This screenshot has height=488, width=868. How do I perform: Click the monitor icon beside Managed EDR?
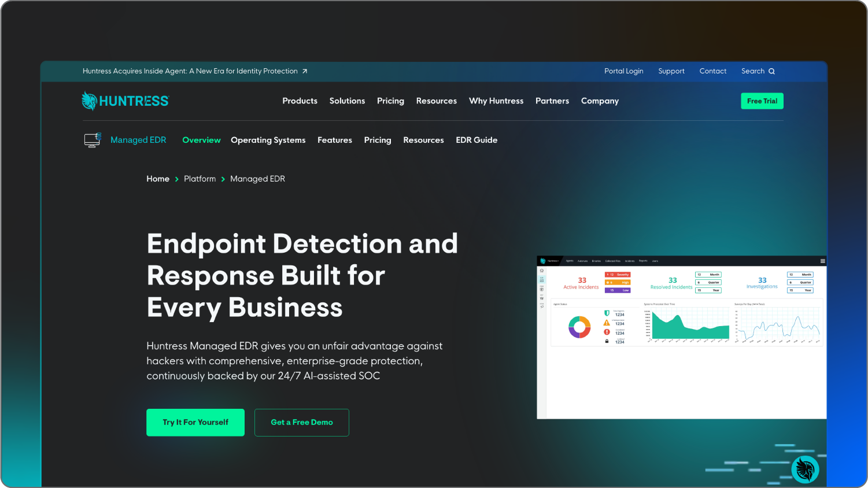point(92,139)
